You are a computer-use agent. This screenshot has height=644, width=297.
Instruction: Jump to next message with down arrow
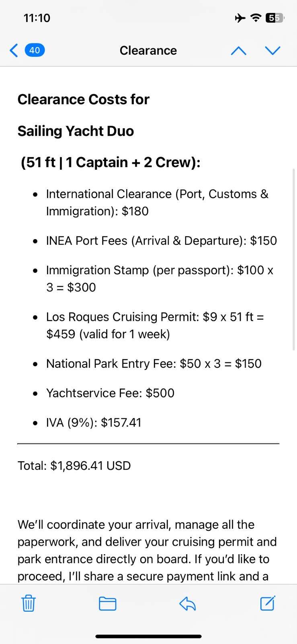(272, 50)
